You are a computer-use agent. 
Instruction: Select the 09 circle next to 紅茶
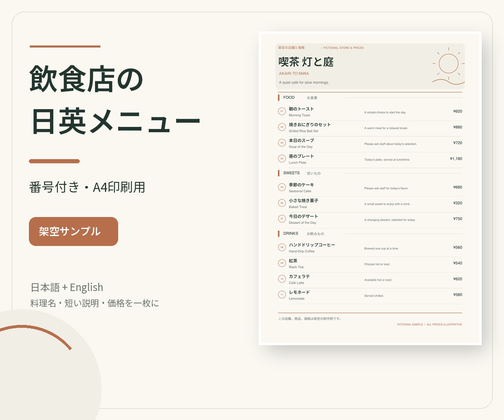click(x=282, y=263)
